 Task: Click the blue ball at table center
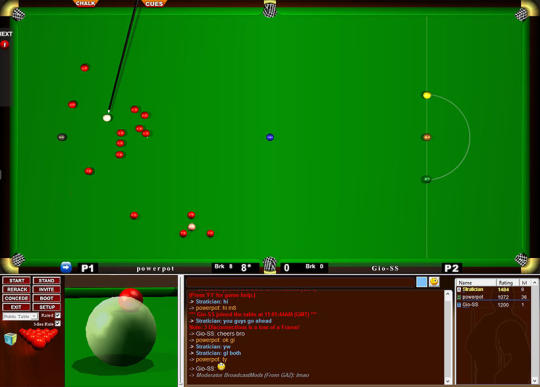tap(270, 137)
